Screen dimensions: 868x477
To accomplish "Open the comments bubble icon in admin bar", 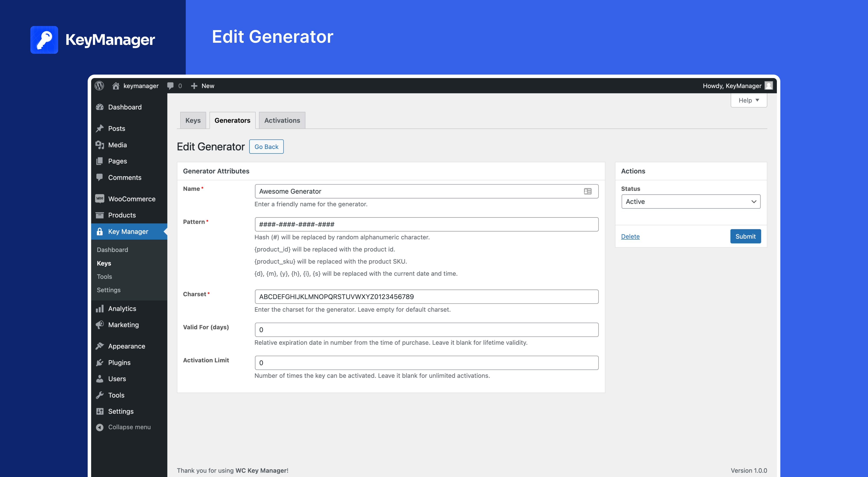I will [x=171, y=85].
